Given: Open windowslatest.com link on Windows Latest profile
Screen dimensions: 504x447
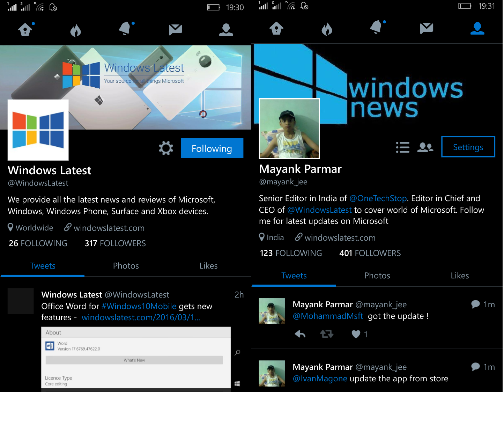Looking at the screenshot, I should (104, 228).
